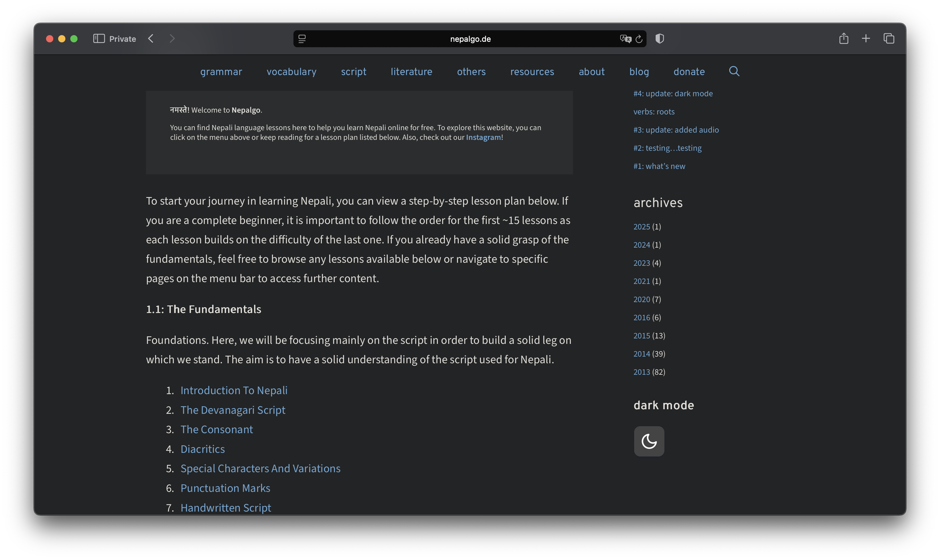Open the 2020 archive
Image resolution: width=940 pixels, height=560 pixels.
click(642, 299)
